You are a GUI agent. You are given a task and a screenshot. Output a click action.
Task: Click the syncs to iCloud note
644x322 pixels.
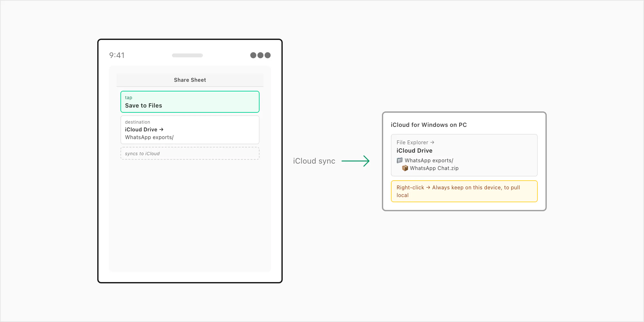point(190,153)
